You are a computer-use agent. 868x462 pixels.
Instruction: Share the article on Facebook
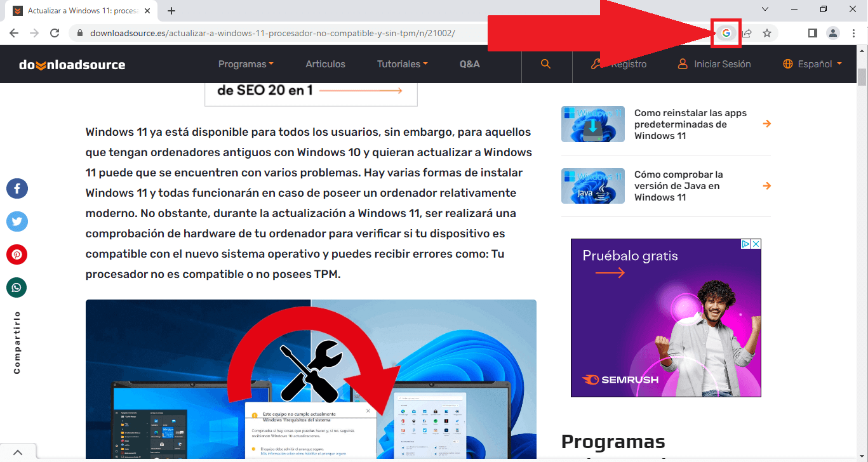pyautogui.click(x=17, y=188)
